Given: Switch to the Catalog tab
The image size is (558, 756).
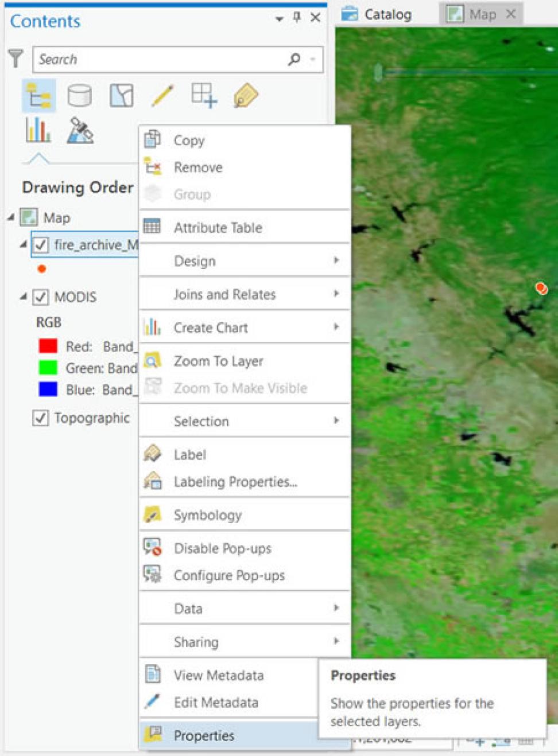Looking at the screenshot, I should pyautogui.click(x=377, y=14).
